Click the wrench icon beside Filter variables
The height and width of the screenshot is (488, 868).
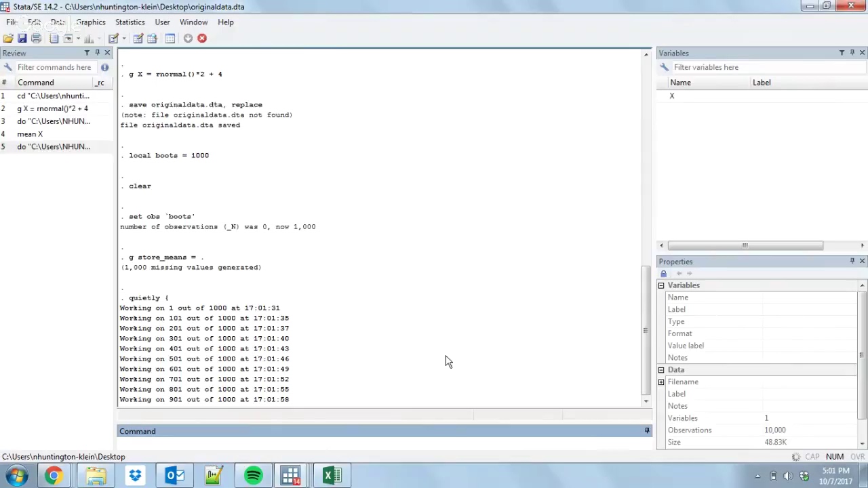pyautogui.click(x=664, y=67)
